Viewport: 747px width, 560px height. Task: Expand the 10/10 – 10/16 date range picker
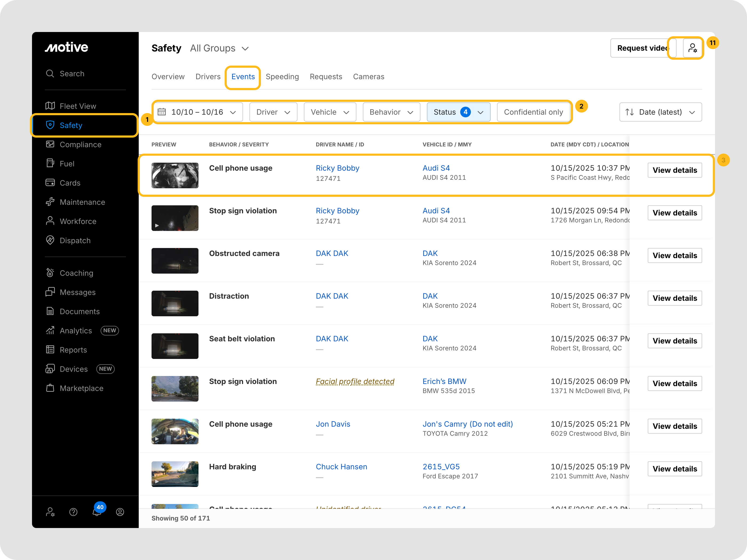[x=198, y=112]
